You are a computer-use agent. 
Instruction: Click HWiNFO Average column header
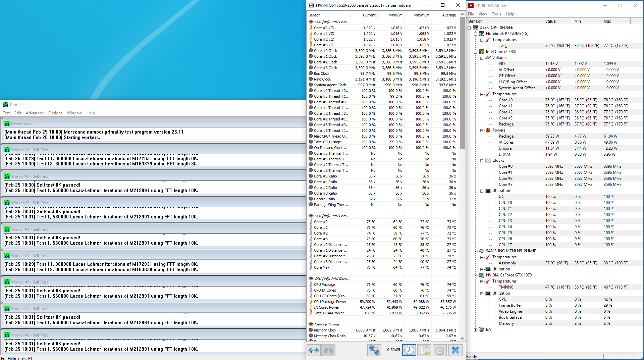tap(445, 15)
